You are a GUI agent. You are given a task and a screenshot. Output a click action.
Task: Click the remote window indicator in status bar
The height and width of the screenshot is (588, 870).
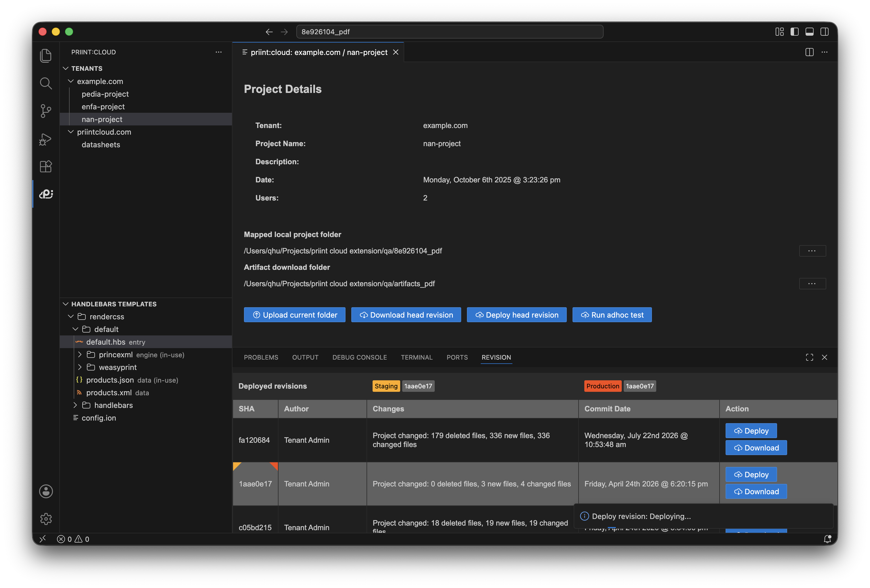[43, 539]
